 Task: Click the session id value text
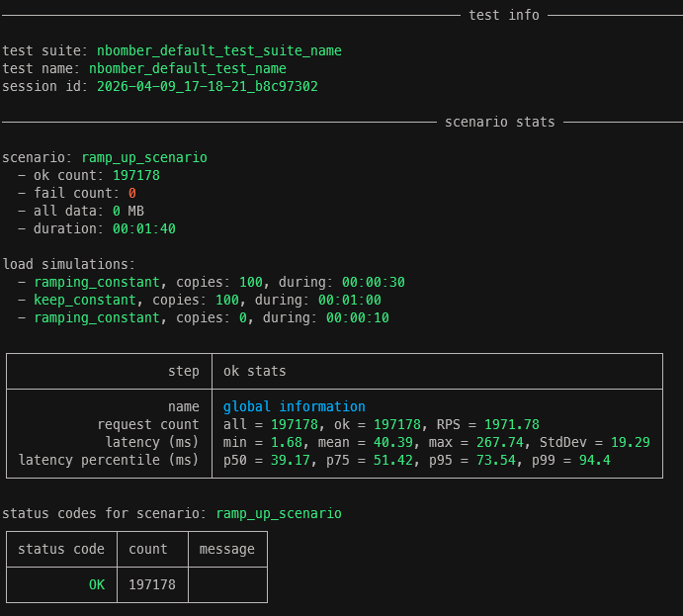pos(207,86)
